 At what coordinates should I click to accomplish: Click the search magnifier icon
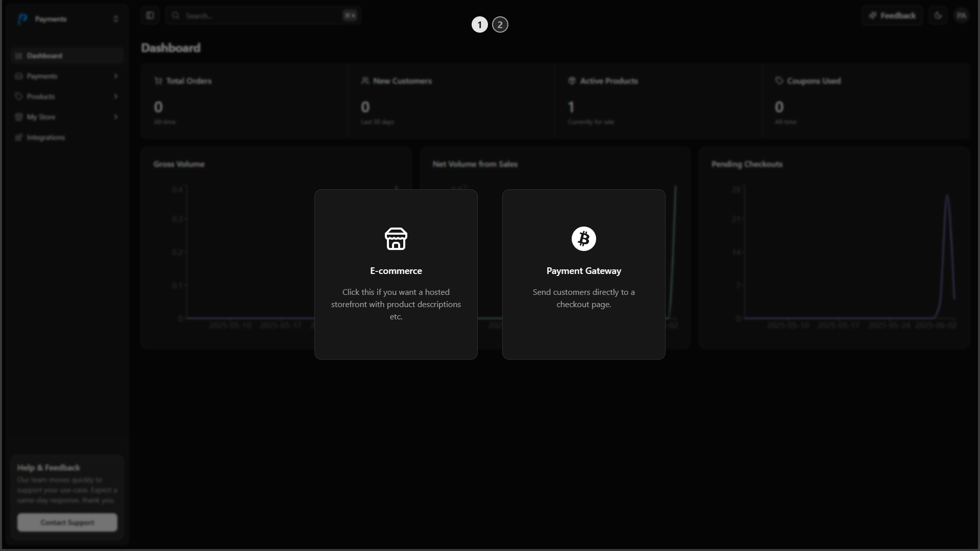point(176,15)
